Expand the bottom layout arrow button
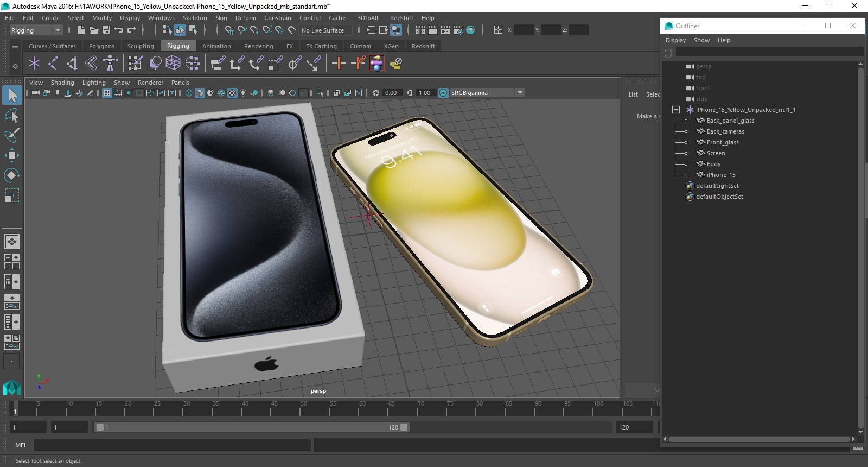This screenshot has height=467, width=868. [11, 361]
